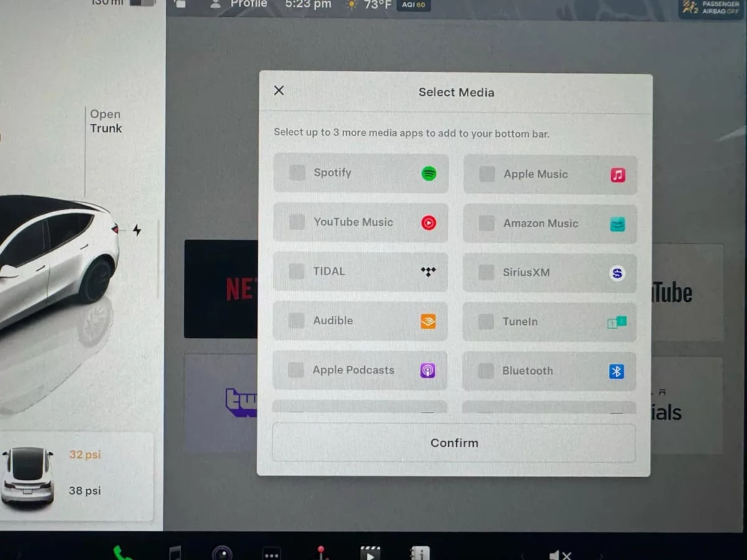Tap the TIDAL logo icon

click(x=428, y=272)
